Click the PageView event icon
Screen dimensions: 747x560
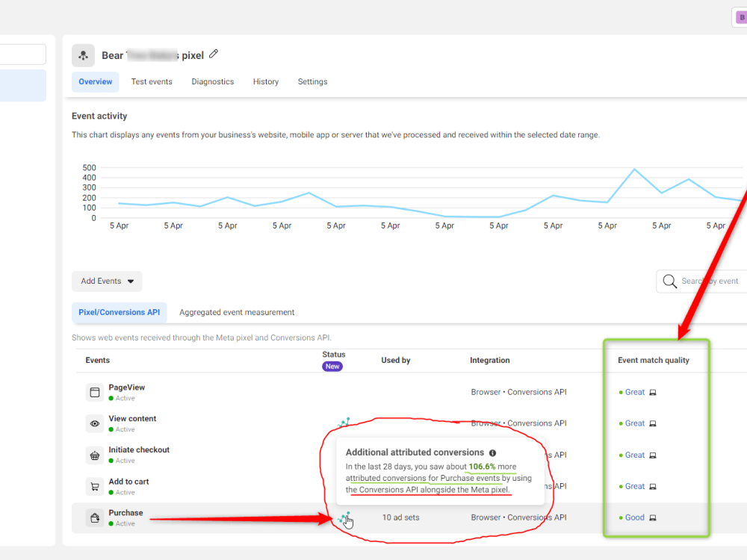pyautogui.click(x=95, y=393)
